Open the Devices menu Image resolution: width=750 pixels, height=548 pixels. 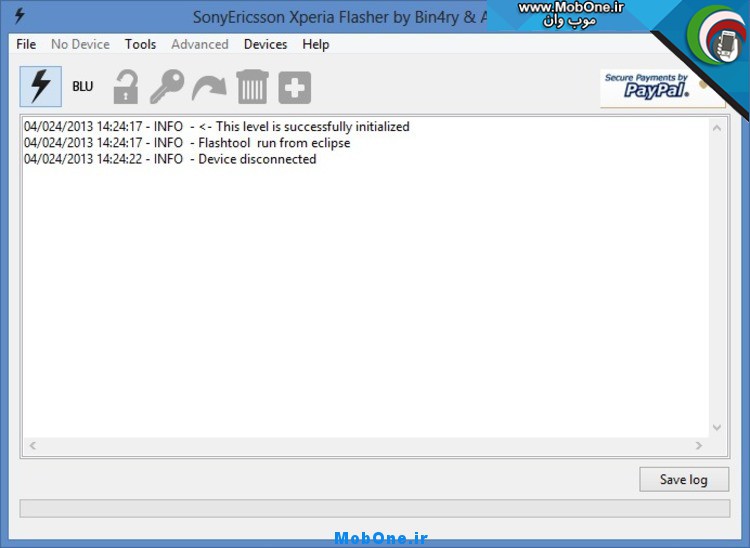[x=265, y=44]
